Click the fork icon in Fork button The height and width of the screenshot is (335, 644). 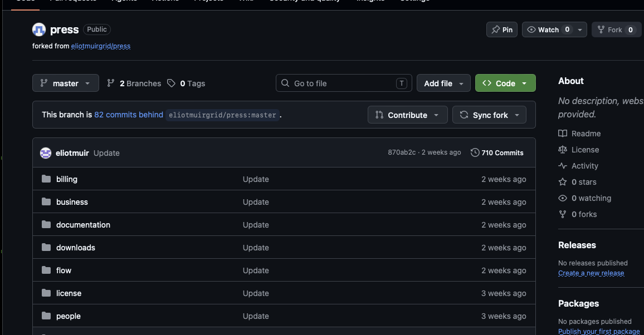pyautogui.click(x=601, y=29)
